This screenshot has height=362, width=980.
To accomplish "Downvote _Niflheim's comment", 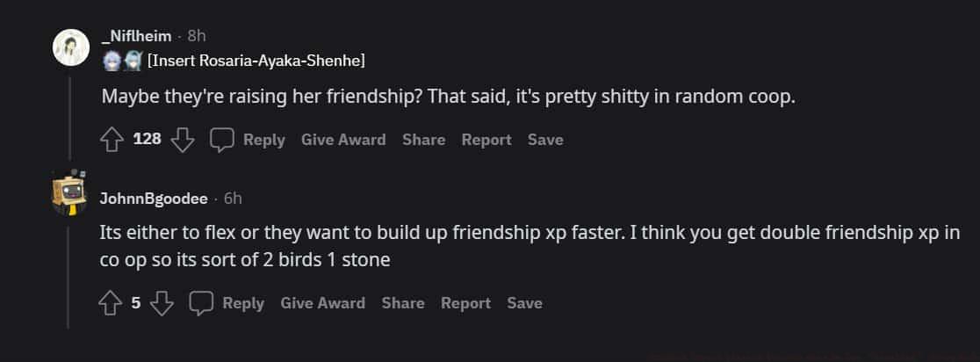I will [x=182, y=140].
